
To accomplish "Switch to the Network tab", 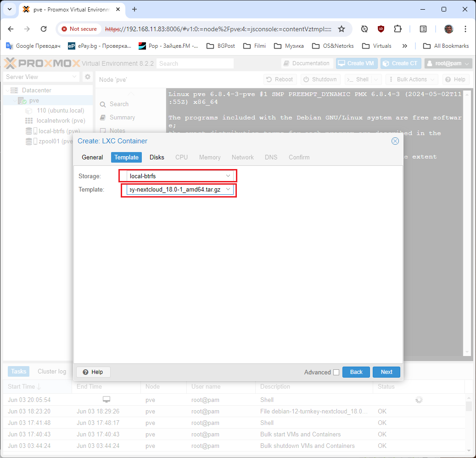I will click(242, 157).
